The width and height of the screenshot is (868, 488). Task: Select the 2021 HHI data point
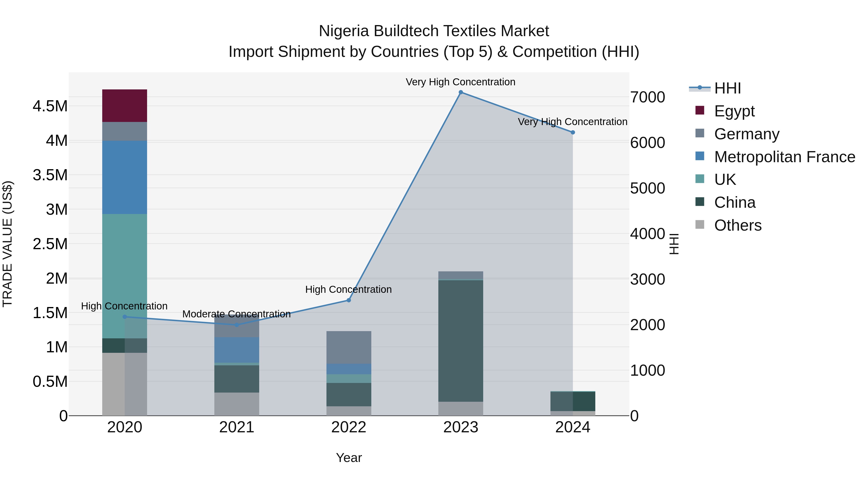237,325
